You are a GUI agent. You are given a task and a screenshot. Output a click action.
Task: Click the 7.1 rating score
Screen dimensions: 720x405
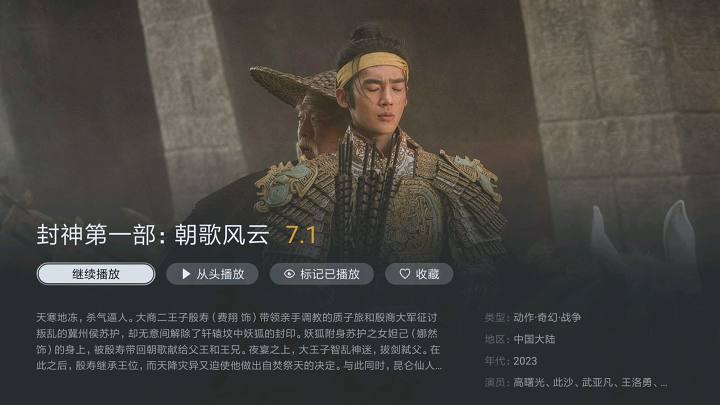[301, 235]
